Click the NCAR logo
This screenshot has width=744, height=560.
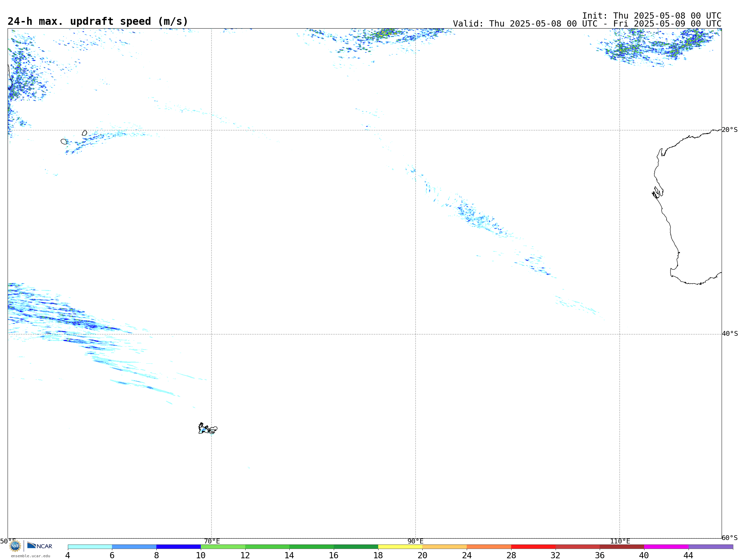click(40, 546)
